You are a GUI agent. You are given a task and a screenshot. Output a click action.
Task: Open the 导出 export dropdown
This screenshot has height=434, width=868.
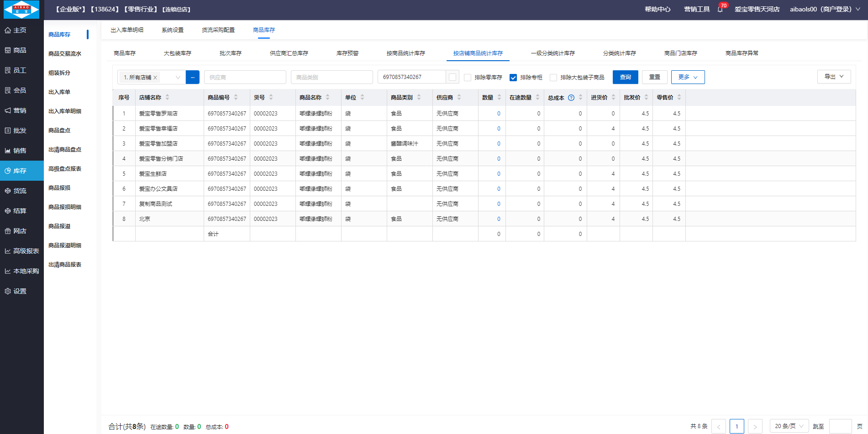click(x=834, y=77)
